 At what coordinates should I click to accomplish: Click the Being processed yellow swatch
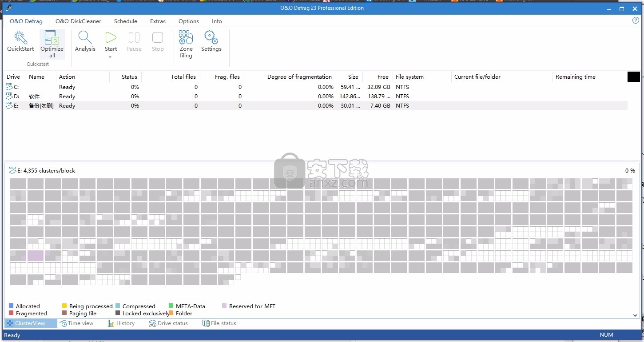coord(64,306)
